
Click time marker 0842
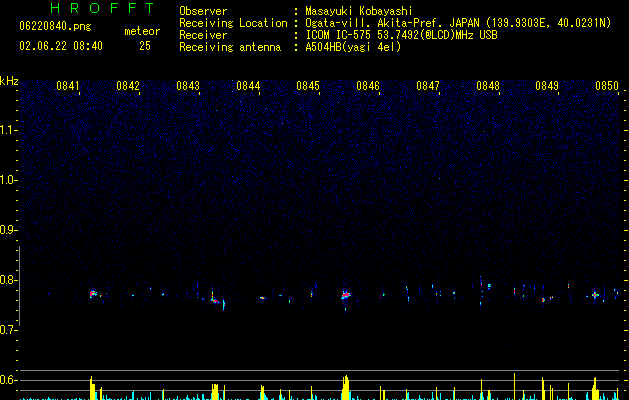tap(128, 86)
